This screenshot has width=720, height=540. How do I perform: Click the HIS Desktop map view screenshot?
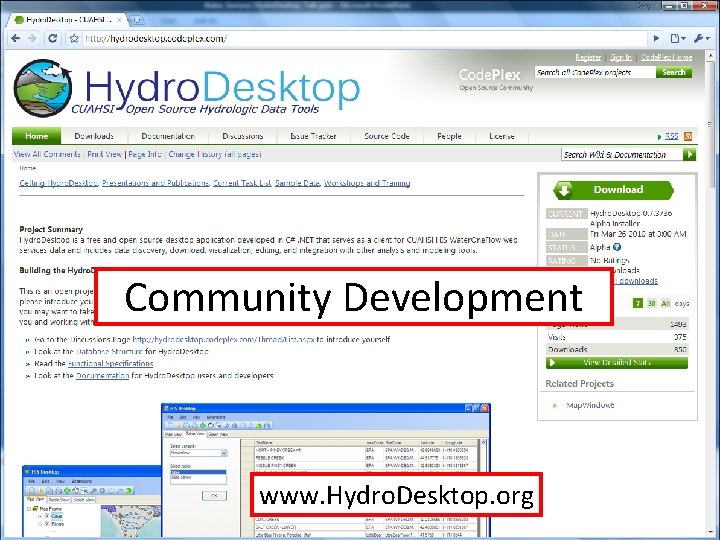[91, 501]
